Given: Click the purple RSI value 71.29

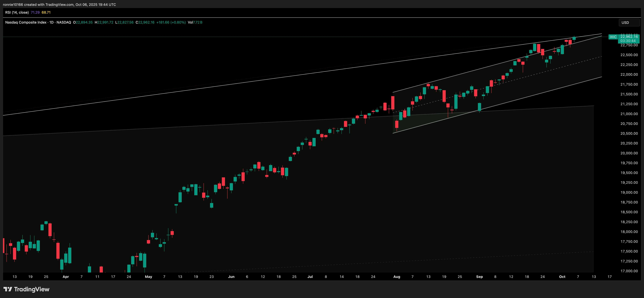Looking at the screenshot, I should [x=35, y=12].
